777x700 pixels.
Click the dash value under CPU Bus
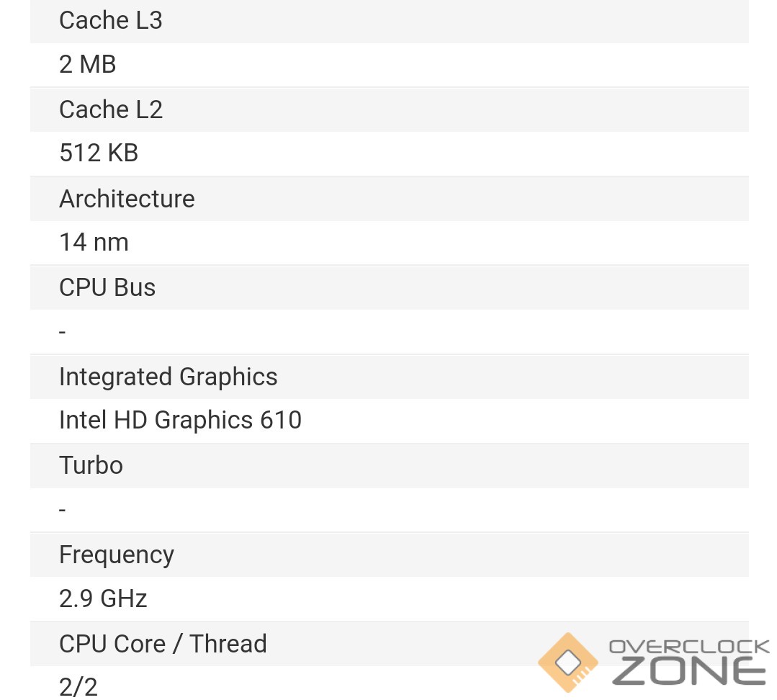(x=63, y=332)
